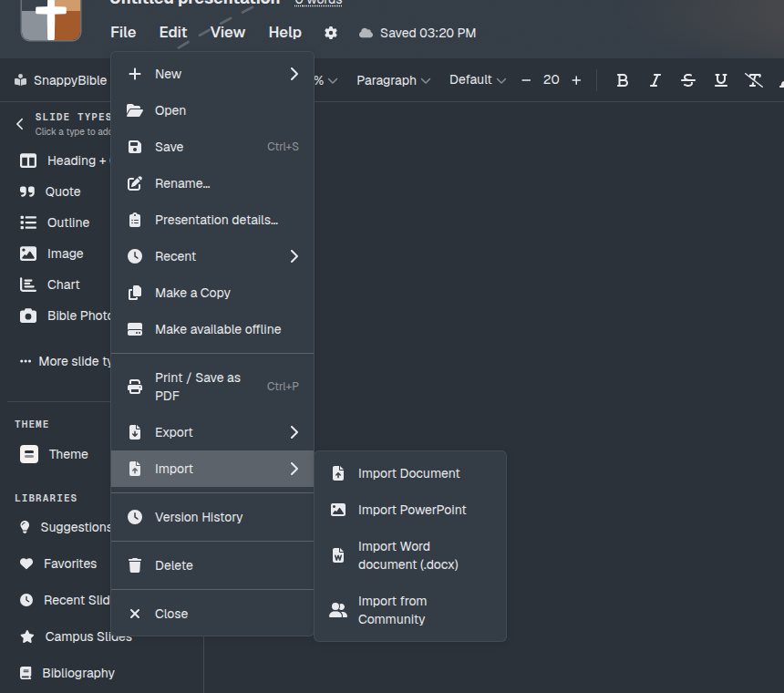Open the File menu
784x693 pixels.
(123, 32)
